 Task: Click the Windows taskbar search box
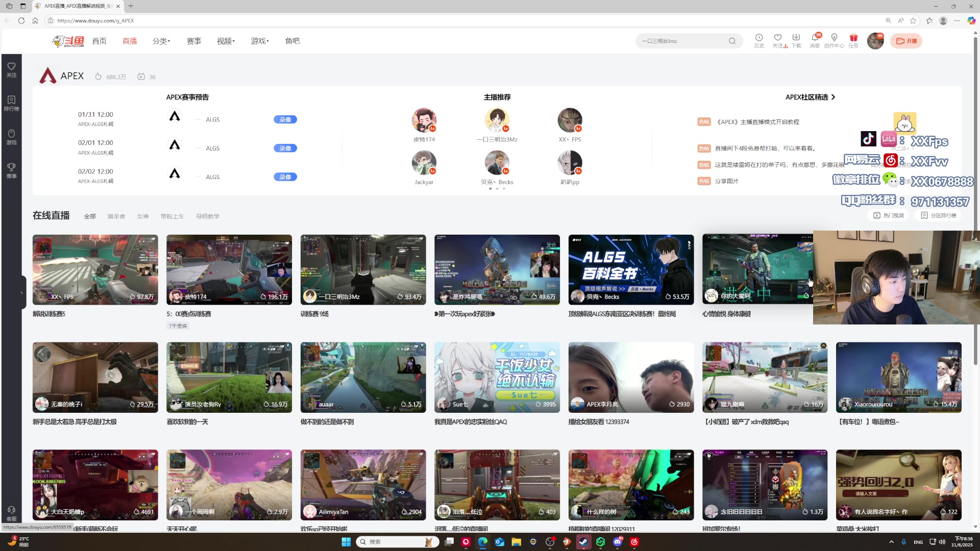[x=397, y=542]
